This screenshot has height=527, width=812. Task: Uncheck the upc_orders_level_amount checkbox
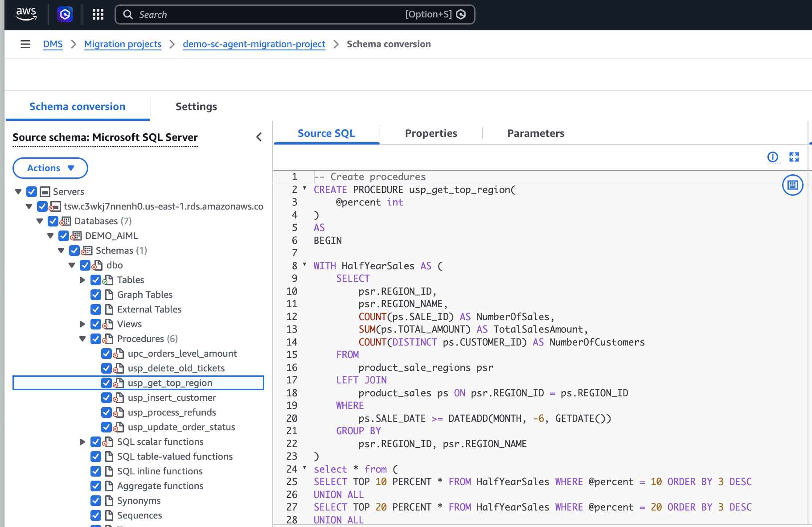[107, 354]
